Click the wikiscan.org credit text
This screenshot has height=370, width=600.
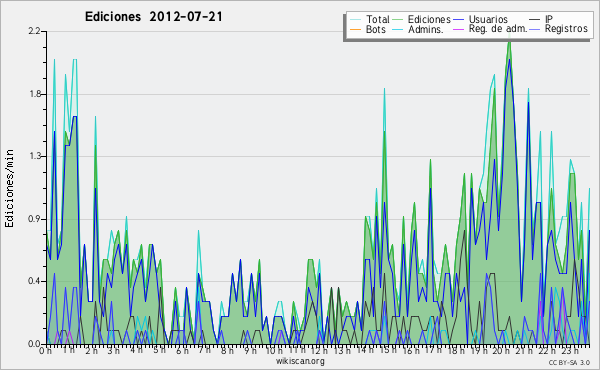[x=300, y=361]
